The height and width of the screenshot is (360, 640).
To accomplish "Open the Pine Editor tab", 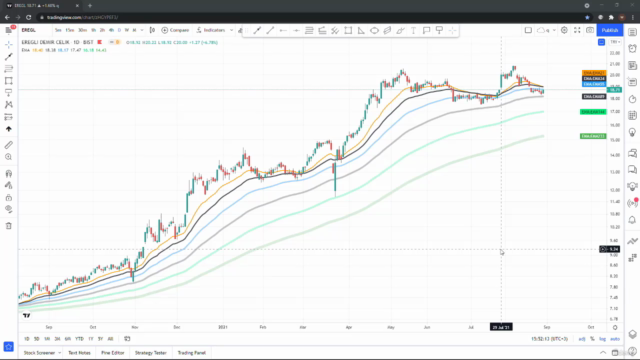I will coord(113,353).
